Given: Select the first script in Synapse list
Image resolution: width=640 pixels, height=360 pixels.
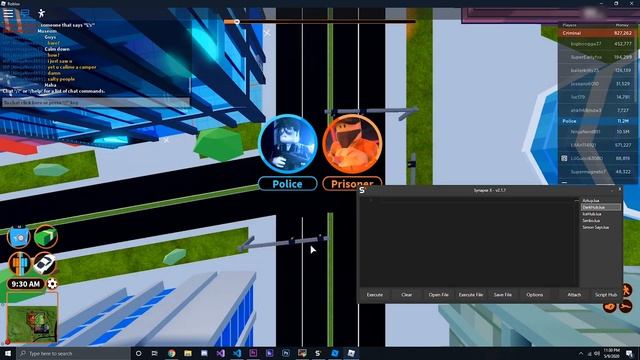Looking at the screenshot, I should point(601,201).
